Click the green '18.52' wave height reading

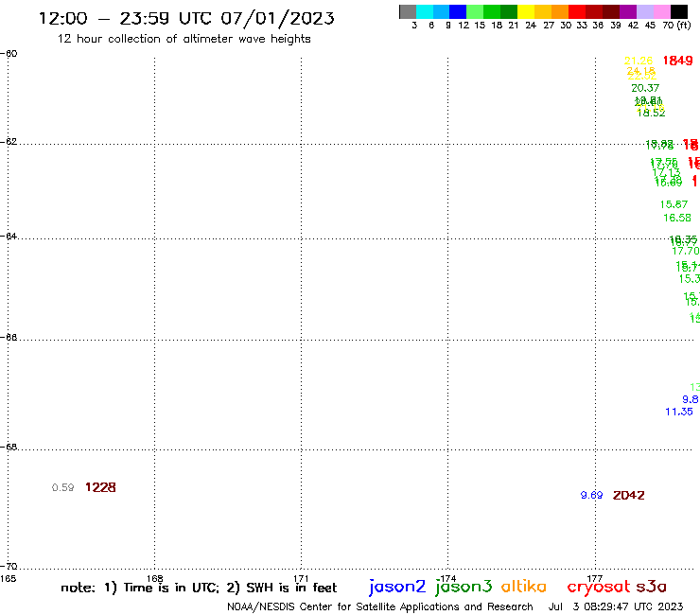[651, 113]
